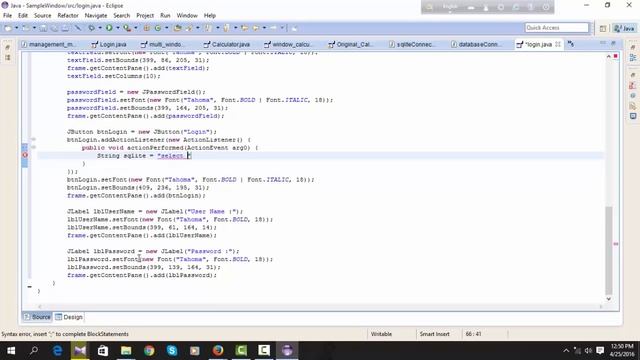This screenshot has height=360, width=640.
Task: Open the Refactor menu
Action: click(68, 16)
